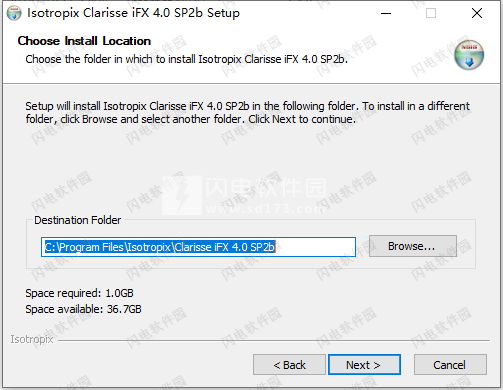Continue installation with Next >
This screenshot has height=390, width=503.
[364, 365]
